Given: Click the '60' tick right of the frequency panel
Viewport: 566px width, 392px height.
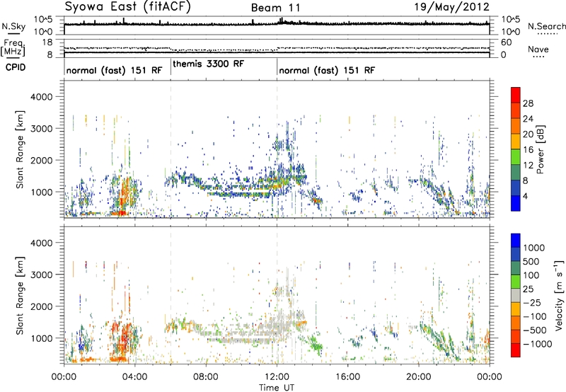Looking at the screenshot, I should point(507,42).
